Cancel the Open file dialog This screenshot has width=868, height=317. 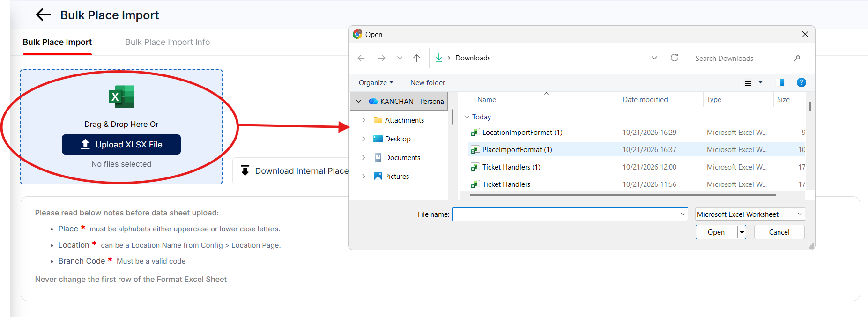tap(779, 232)
